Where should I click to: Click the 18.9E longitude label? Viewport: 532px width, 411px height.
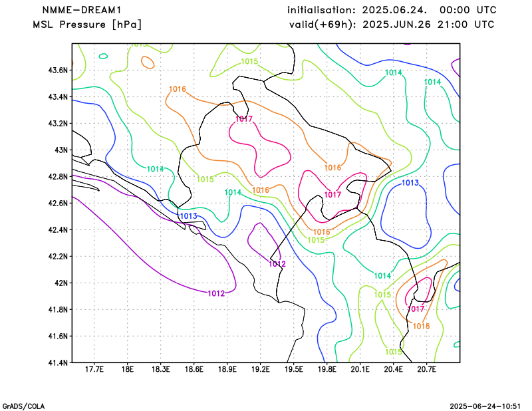click(x=227, y=370)
